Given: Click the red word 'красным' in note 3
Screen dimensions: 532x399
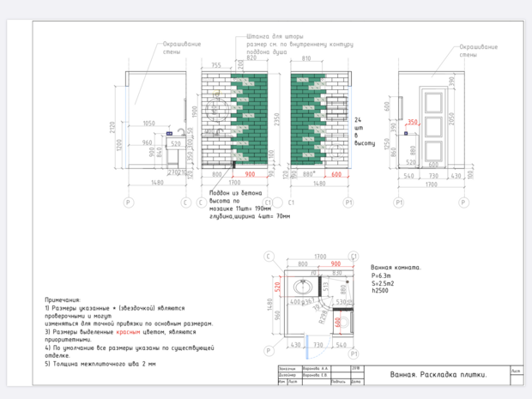Looking at the screenshot, I should [128, 332].
